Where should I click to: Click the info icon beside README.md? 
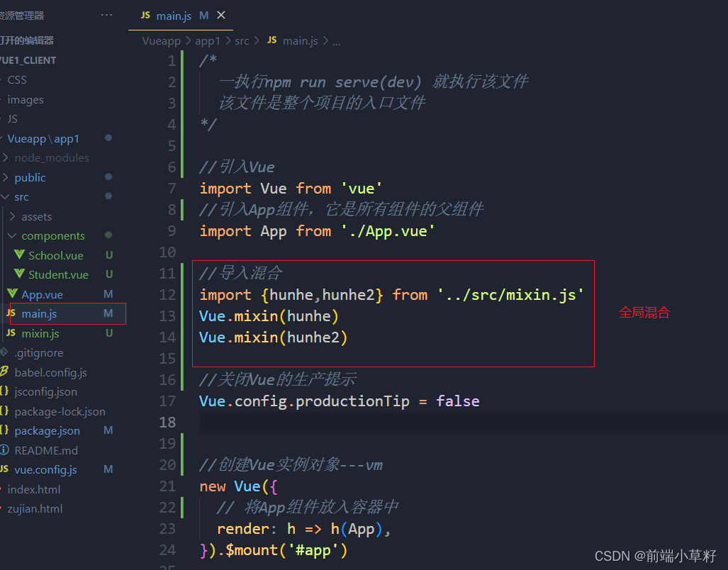pyautogui.click(x=6, y=449)
